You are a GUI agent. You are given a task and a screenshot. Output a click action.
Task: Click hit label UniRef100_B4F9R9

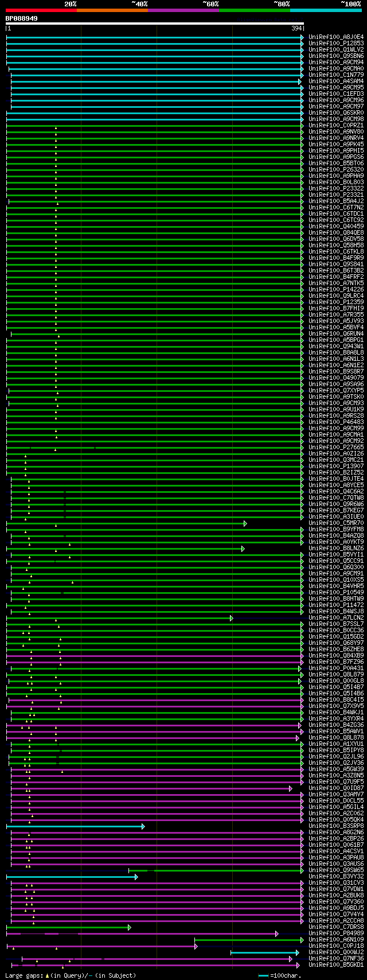coord(336,258)
